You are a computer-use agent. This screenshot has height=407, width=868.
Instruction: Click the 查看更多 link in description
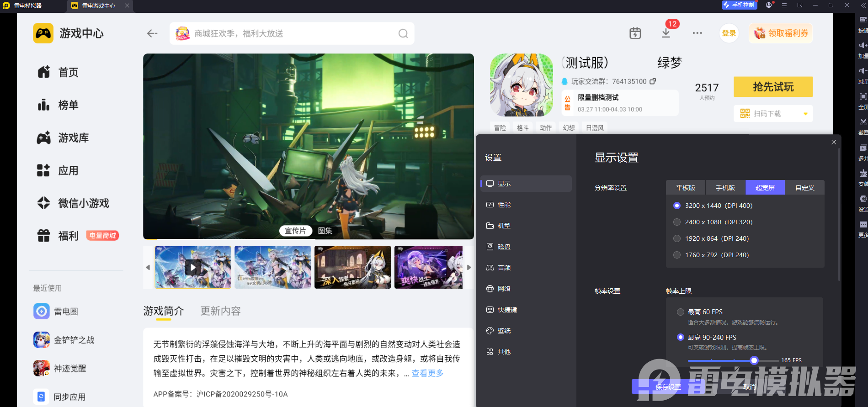(x=428, y=373)
